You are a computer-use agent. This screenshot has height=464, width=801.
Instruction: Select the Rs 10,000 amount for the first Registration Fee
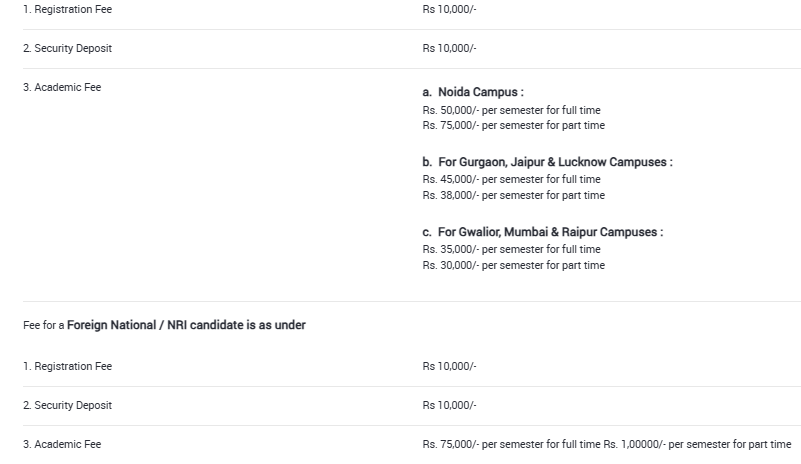pyautogui.click(x=449, y=9)
